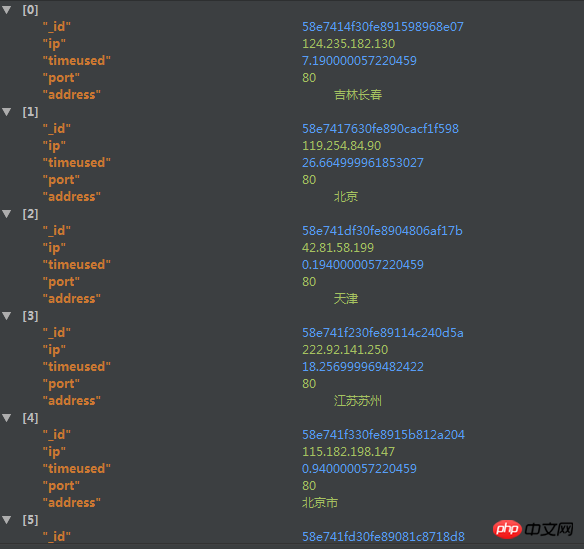The height and width of the screenshot is (549, 584).
Task: Select address value 江苏苏州
Action: 358,401
